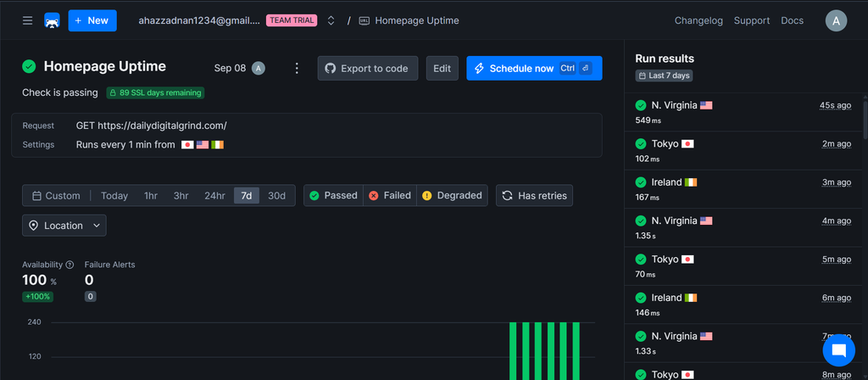Click the small author avatar next to Sep 08
Image resolution: width=868 pixels, height=380 pixels.
click(258, 68)
